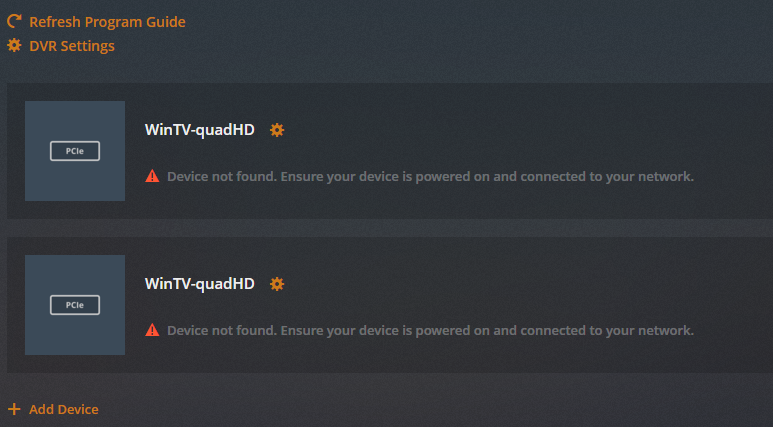
Task: Click the first device's red warning triangle
Action: coord(152,176)
